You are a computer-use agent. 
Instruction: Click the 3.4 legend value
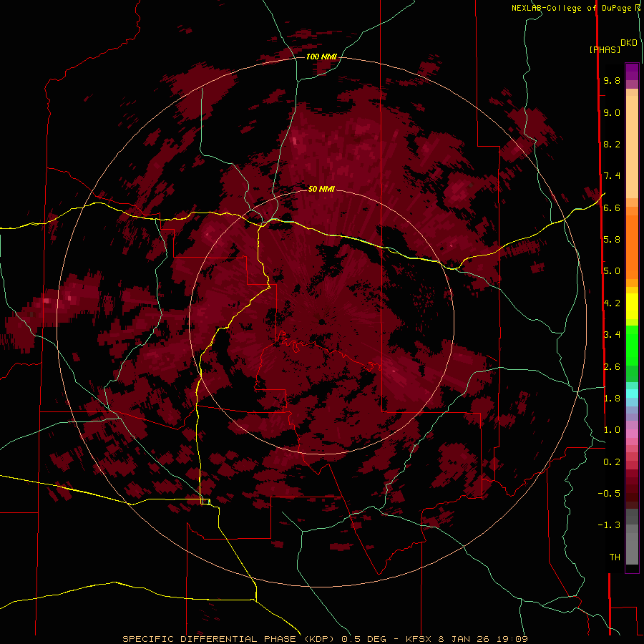point(612,335)
